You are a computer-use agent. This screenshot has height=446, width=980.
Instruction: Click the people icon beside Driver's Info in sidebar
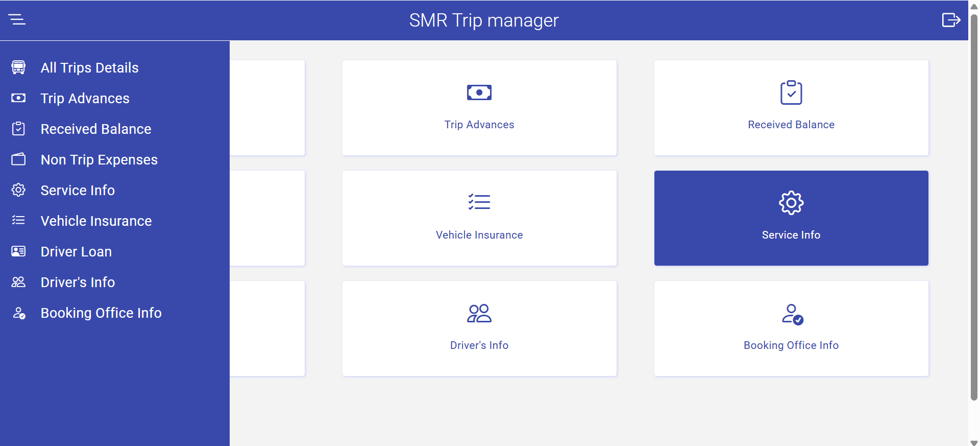18,282
